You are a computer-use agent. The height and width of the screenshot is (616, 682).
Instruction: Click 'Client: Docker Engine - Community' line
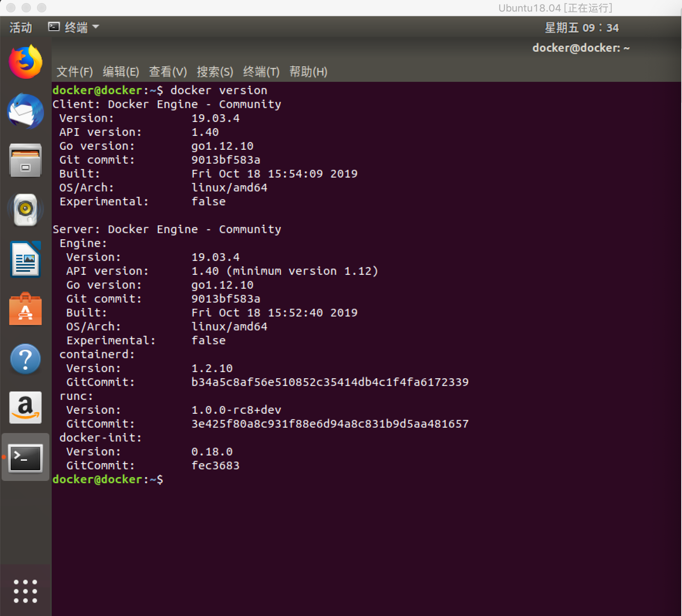click(167, 104)
